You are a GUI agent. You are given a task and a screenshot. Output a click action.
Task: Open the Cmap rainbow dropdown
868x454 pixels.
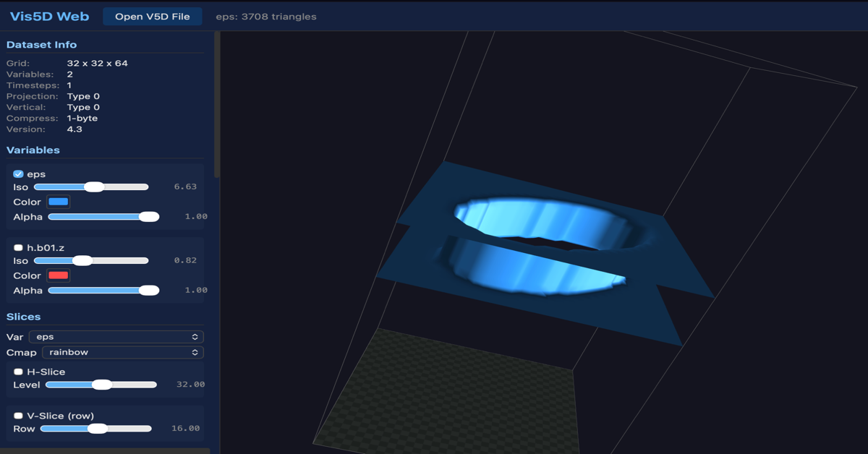click(x=123, y=352)
